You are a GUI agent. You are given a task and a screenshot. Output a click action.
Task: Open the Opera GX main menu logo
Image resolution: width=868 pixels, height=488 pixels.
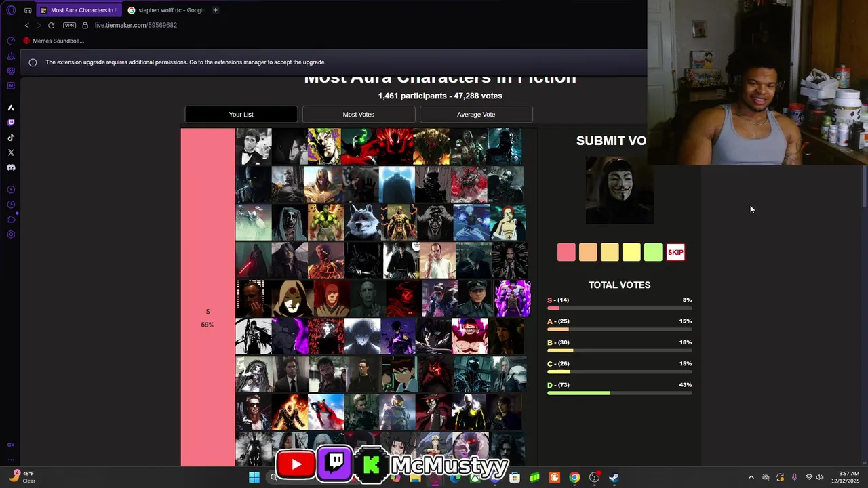[x=11, y=10]
